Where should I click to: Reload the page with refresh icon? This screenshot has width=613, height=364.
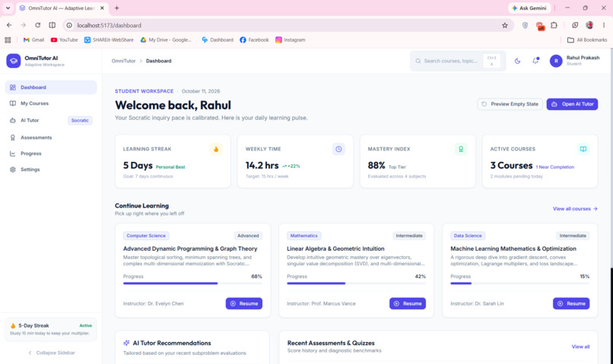37,25
